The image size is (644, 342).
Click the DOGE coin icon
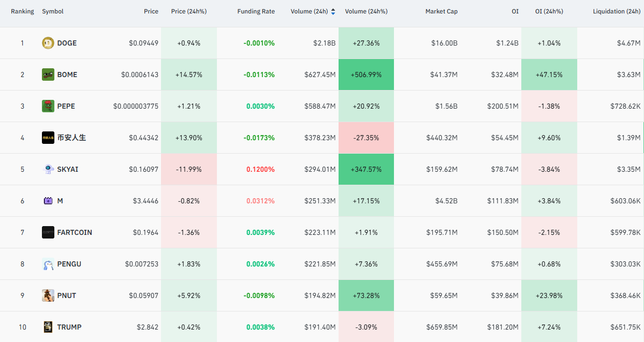pyautogui.click(x=48, y=43)
